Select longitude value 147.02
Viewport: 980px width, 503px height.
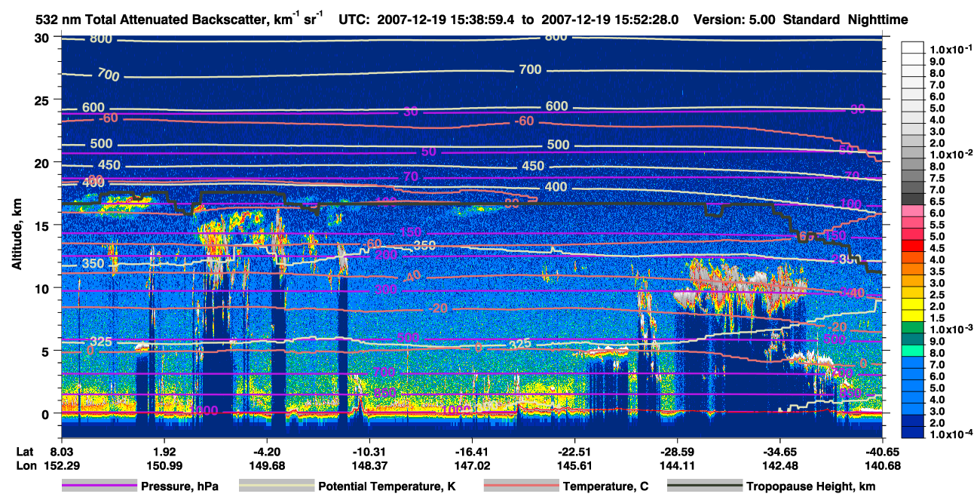point(471,465)
